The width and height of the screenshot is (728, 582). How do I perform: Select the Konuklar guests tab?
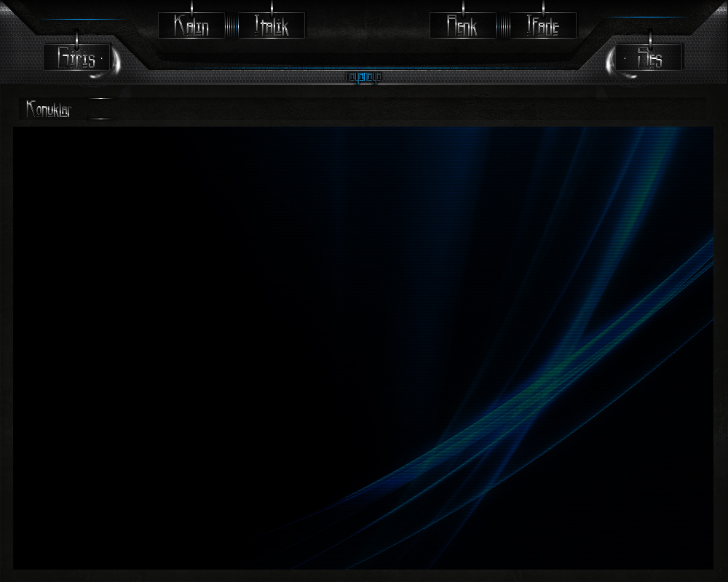click(49, 109)
